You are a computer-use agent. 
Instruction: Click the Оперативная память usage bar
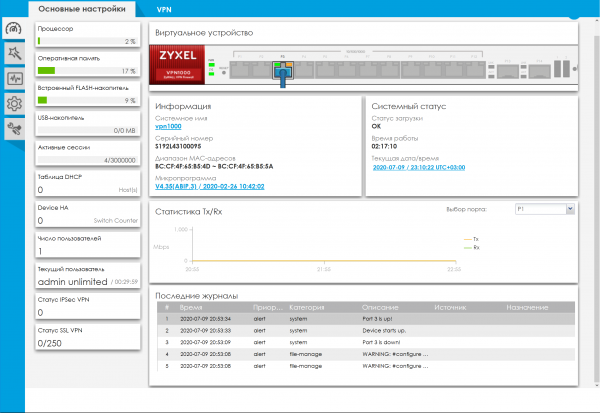coord(86,71)
